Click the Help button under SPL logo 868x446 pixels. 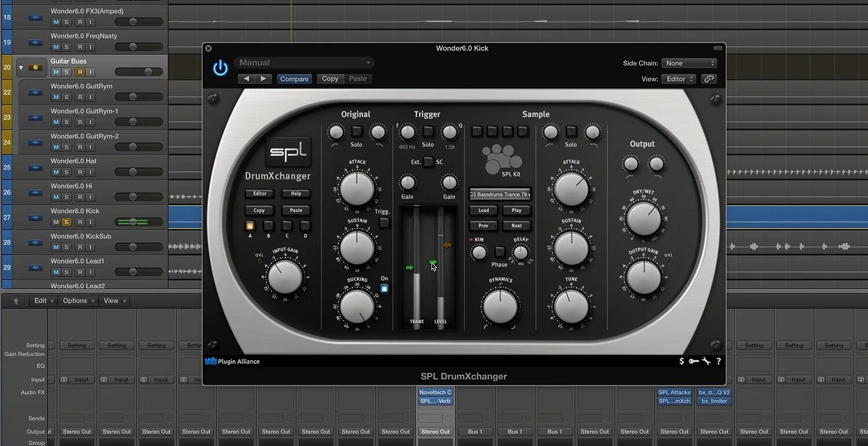click(x=296, y=194)
